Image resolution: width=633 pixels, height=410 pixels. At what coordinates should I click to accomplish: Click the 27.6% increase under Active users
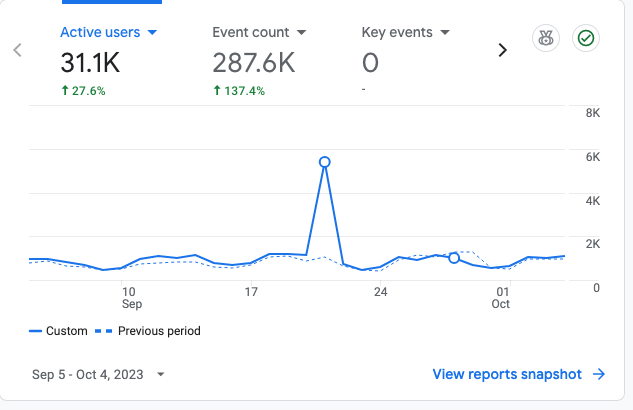83,91
